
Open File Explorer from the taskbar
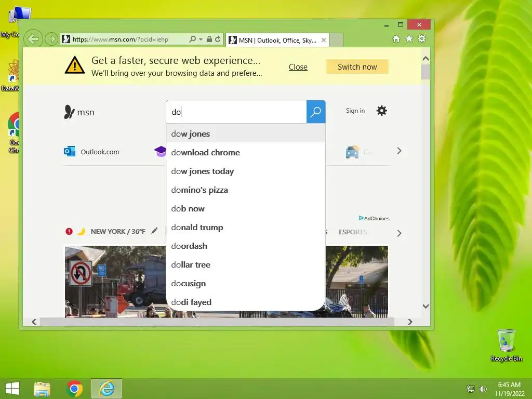pos(42,389)
